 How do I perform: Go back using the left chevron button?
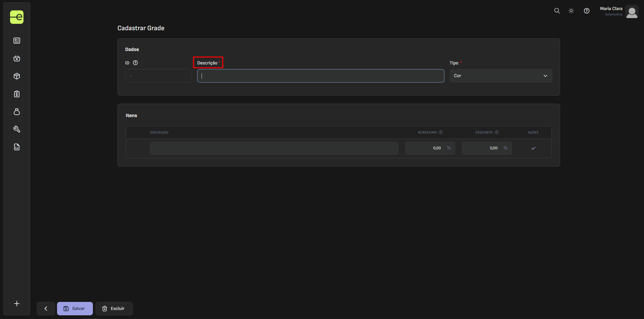click(x=46, y=309)
